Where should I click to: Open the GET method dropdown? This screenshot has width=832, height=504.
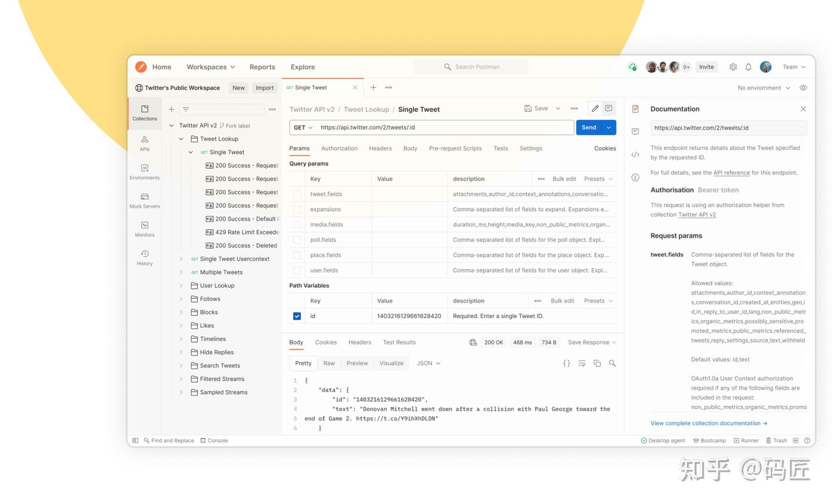pyautogui.click(x=303, y=128)
